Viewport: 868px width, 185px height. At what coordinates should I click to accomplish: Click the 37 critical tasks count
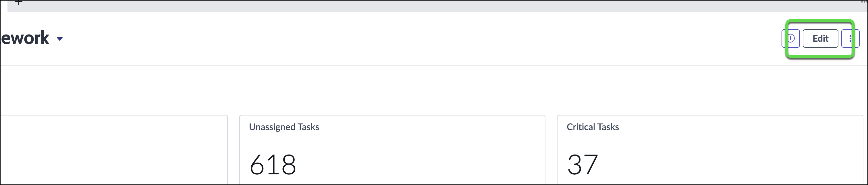pos(582,165)
